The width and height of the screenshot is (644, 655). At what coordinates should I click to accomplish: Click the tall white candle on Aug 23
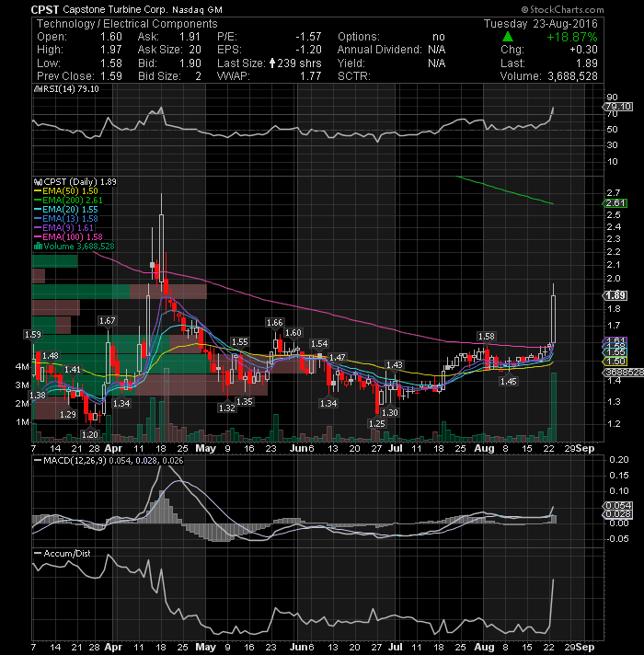pos(553,319)
